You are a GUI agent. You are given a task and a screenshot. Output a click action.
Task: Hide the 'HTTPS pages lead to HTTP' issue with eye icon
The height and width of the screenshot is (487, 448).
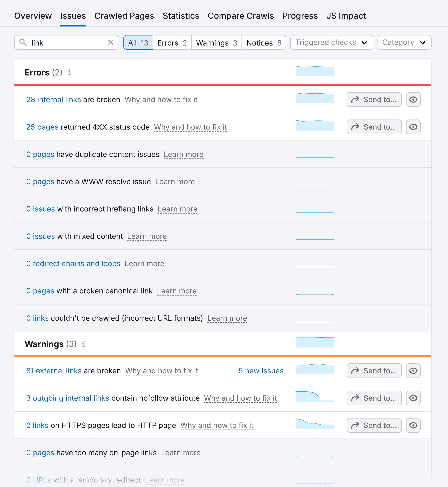(x=413, y=425)
